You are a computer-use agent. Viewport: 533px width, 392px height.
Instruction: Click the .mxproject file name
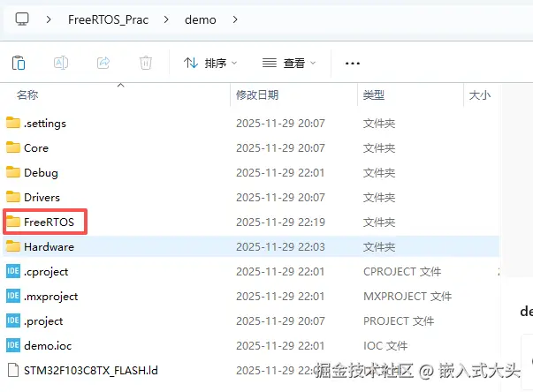coord(51,297)
